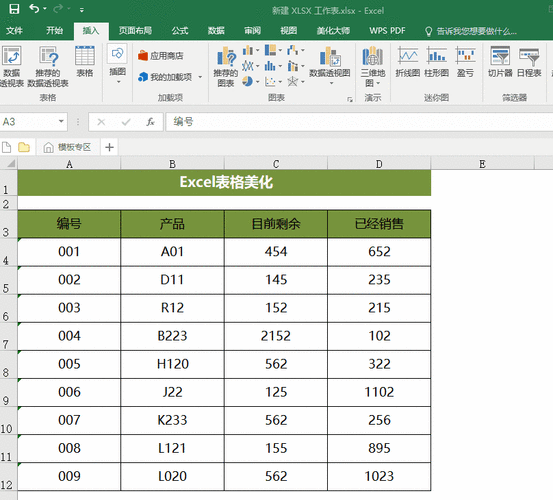Insert a scatter or bubble chart
Viewport: 553px width, 500px height.
click(270, 82)
